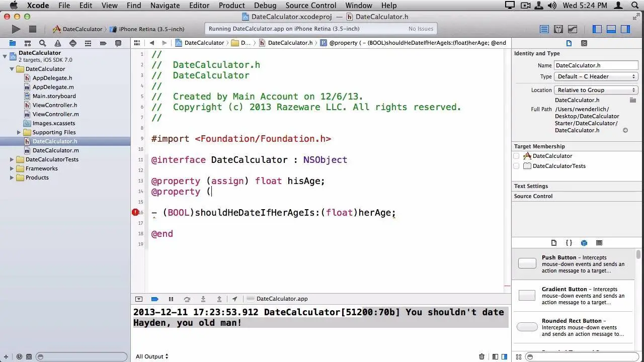This screenshot has width=644, height=362.
Task: Collapse the DateCalculator group folder
Action: [x=12, y=69]
